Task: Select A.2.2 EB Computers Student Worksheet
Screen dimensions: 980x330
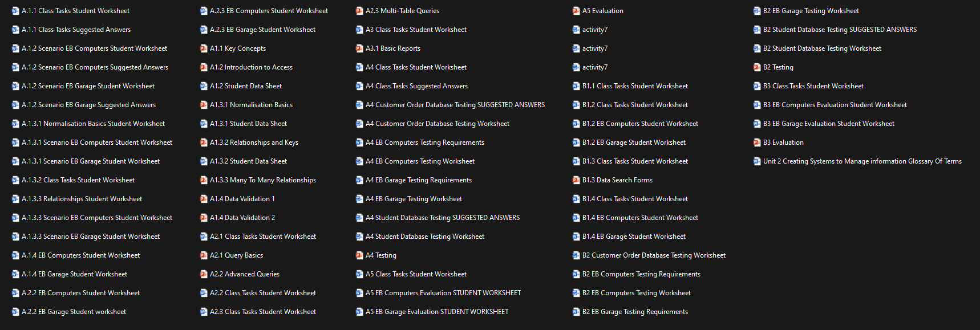Action: pos(80,293)
